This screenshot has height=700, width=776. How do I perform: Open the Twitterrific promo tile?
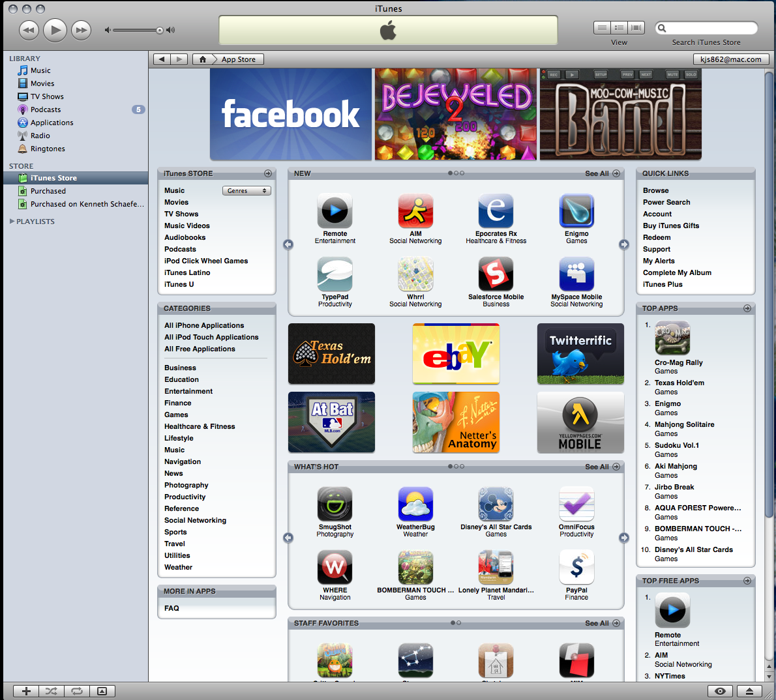[x=580, y=354]
